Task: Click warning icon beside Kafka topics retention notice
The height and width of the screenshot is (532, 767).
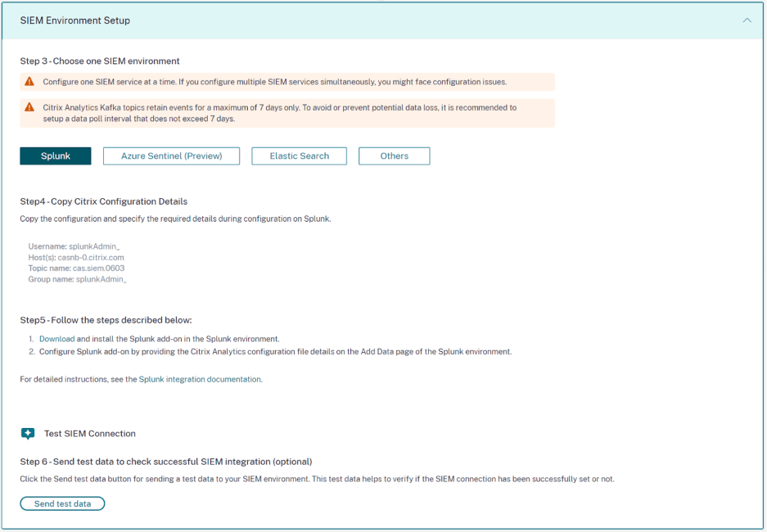Action: (x=29, y=107)
